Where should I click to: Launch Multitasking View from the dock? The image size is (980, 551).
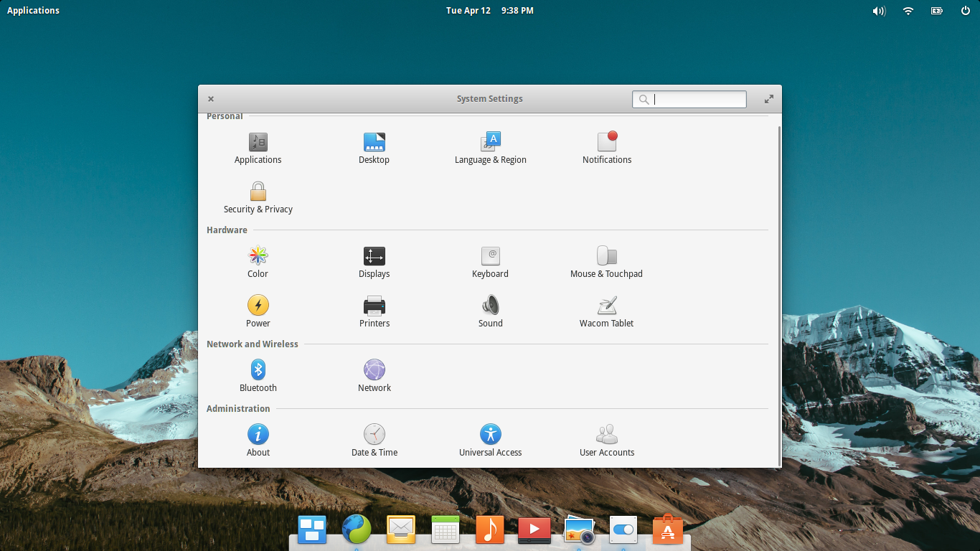click(x=312, y=530)
